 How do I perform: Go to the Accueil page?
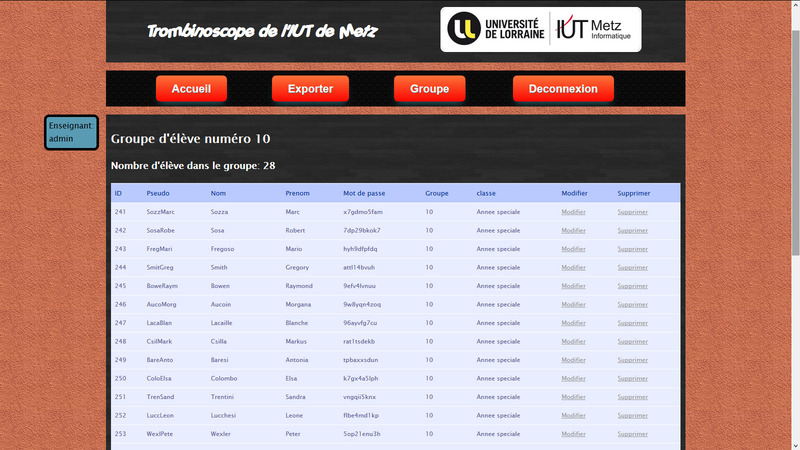pos(191,89)
